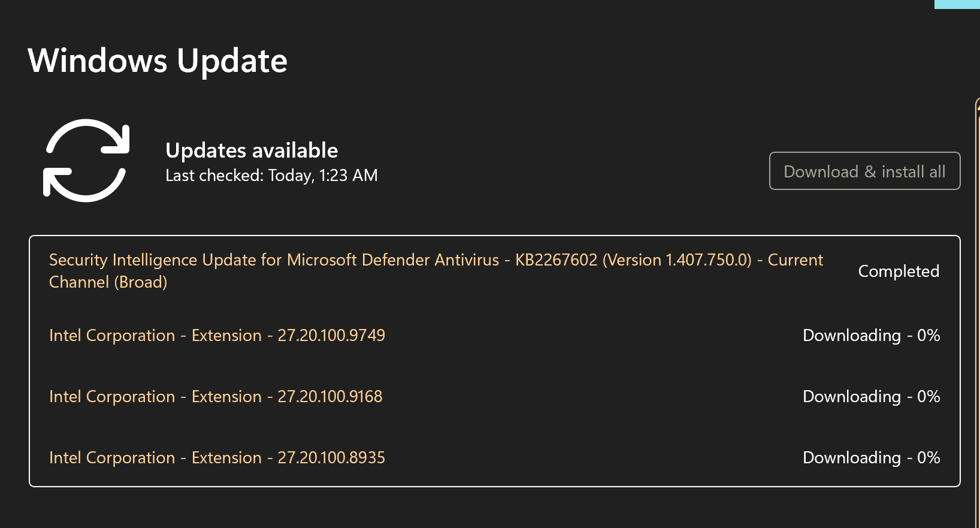Click Downloading 0% status beside 27.20.100.8935
Image resolution: width=980 pixels, height=528 pixels.
coord(871,458)
